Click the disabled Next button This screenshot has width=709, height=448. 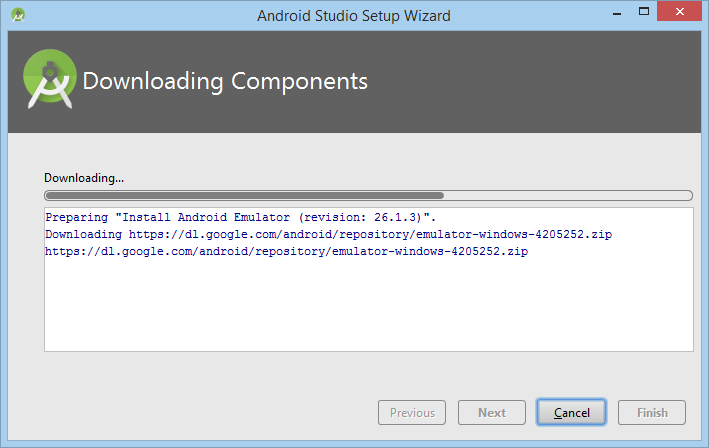click(x=492, y=412)
